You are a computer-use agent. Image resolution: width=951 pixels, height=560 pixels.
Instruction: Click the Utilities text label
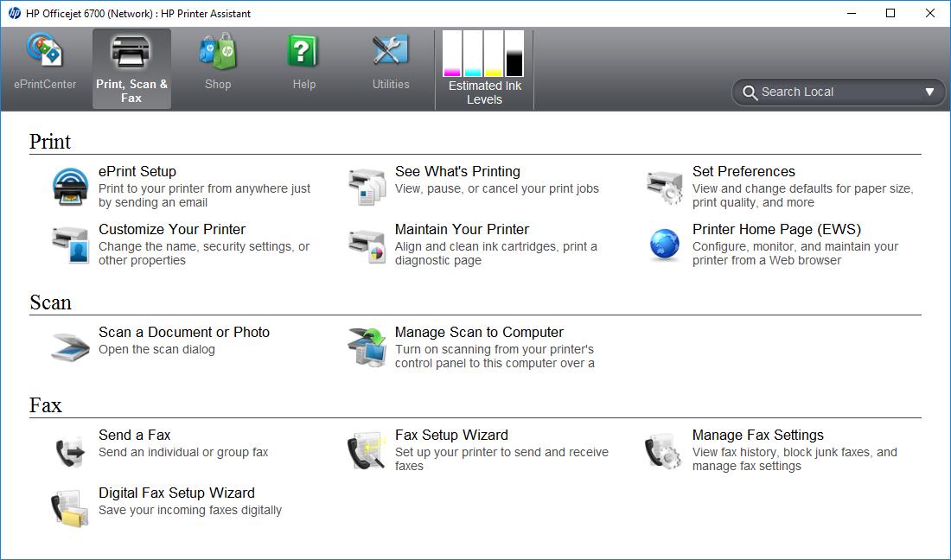pyautogui.click(x=391, y=84)
